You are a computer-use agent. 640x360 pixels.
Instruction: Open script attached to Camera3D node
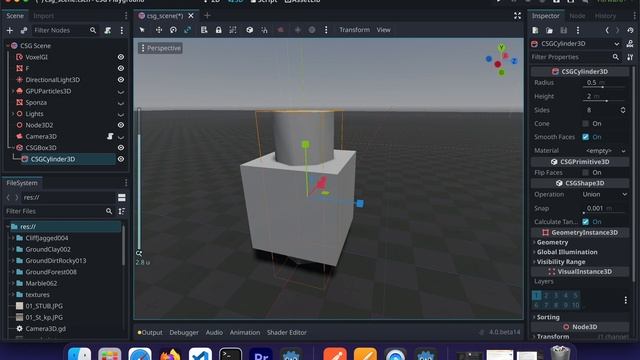[110, 136]
